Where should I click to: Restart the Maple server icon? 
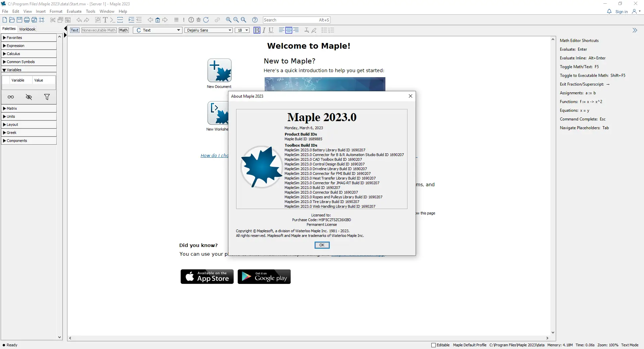[206, 20]
